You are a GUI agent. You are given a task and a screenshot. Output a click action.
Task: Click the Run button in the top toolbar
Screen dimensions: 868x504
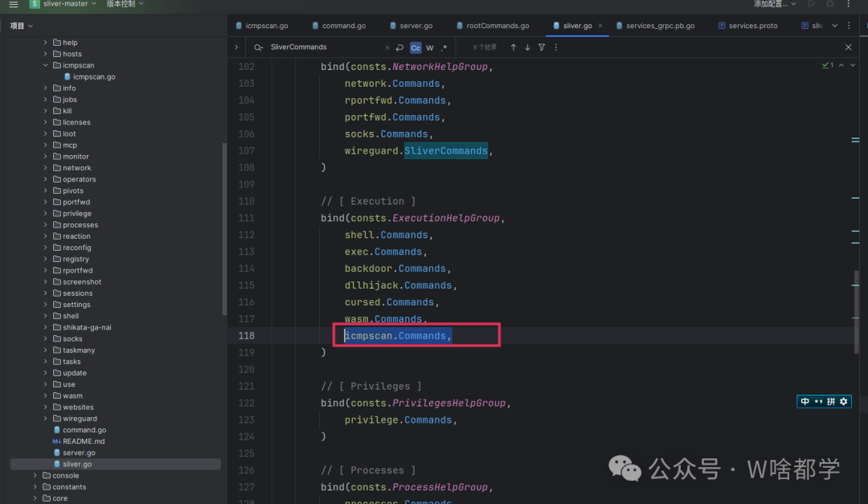coord(810,4)
